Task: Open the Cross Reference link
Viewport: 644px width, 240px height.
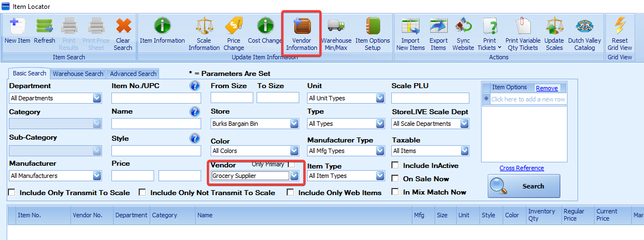Action: coord(522,168)
